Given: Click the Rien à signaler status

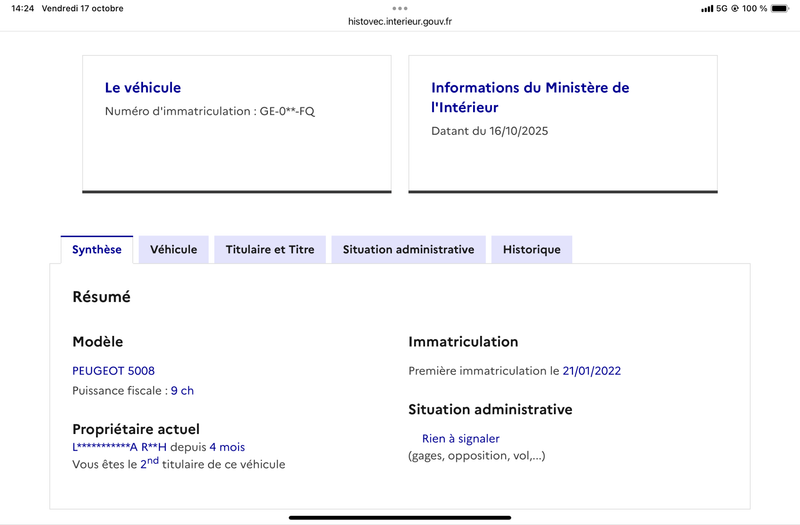Looking at the screenshot, I should point(460,438).
